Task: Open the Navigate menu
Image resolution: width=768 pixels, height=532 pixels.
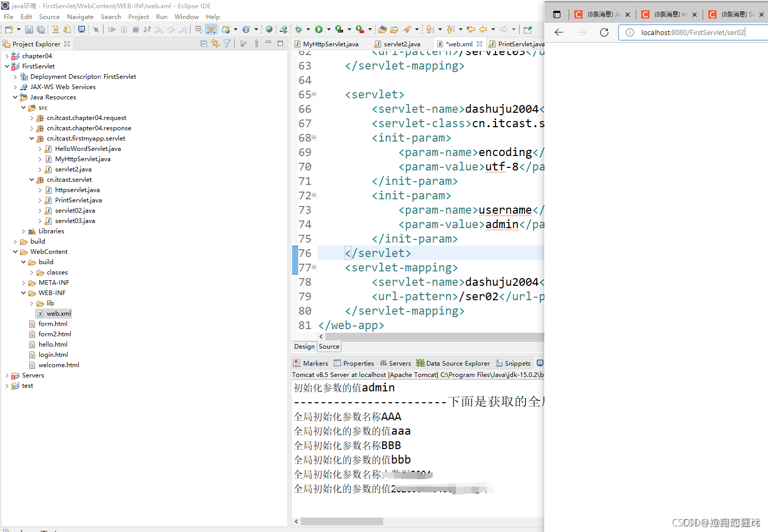Action: 80,16
